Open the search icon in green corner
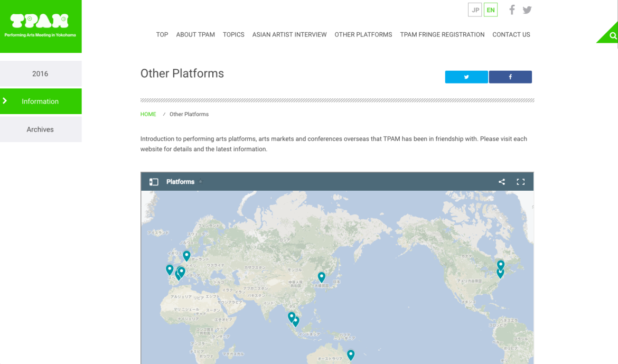 612,36
